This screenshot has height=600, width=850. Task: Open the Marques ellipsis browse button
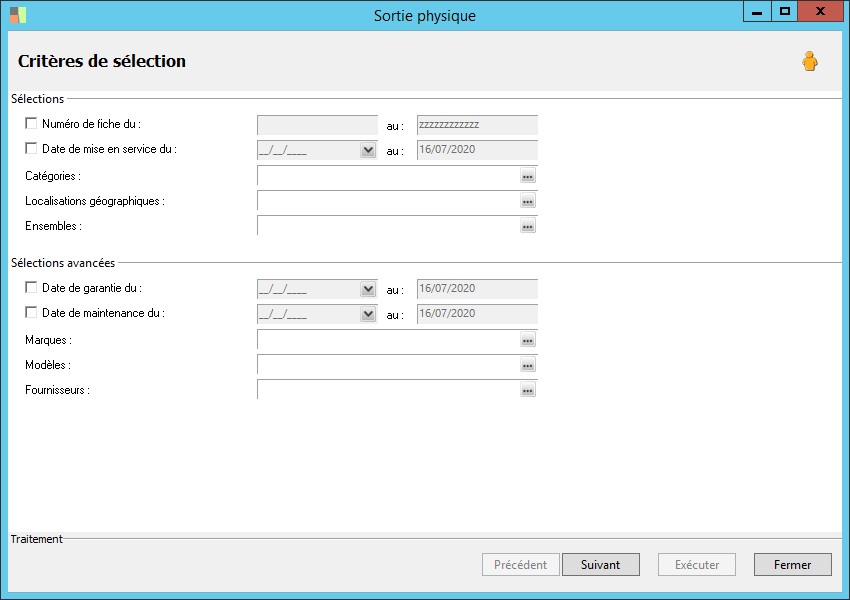[x=527, y=340]
